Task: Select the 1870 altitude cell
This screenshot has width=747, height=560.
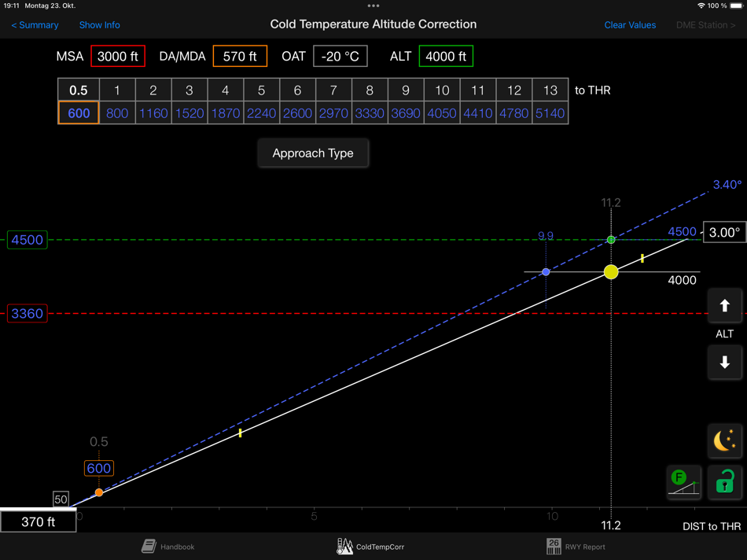Action: click(x=226, y=113)
